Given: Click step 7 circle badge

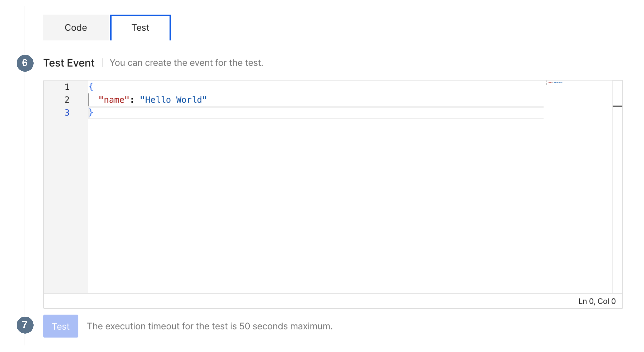Looking at the screenshot, I should point(25,325).
